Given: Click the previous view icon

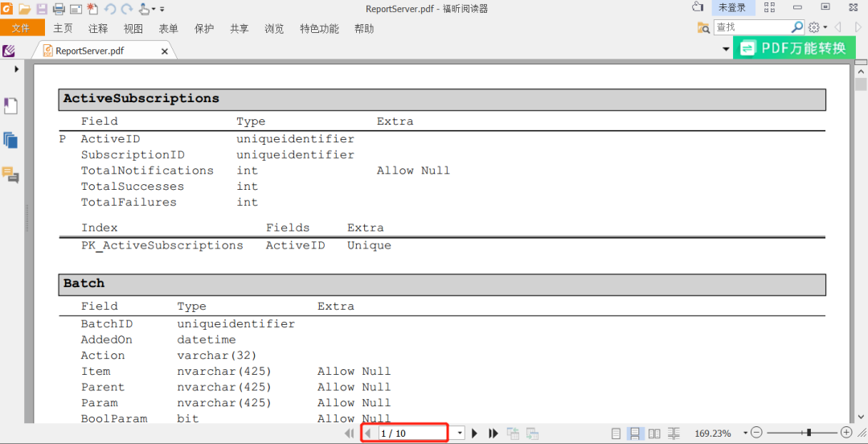Looking at the screenshot, I should pyautogui.click(x=513, y=433).
